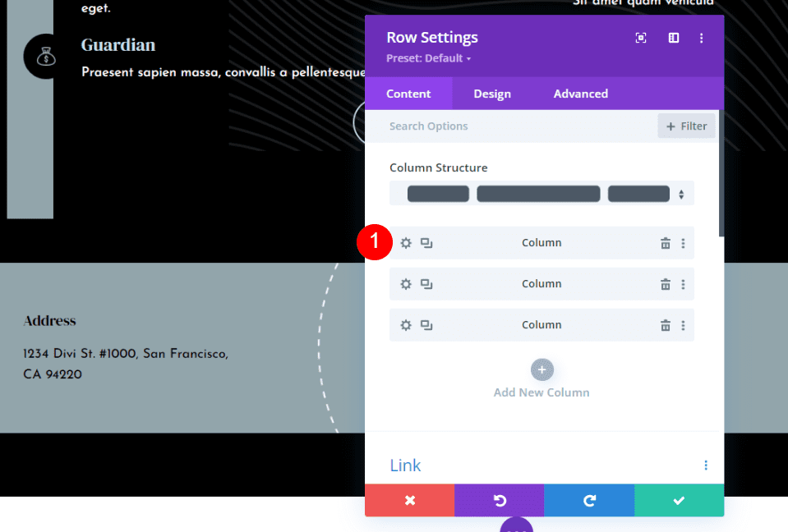788x532 pixels.
Task: Open settings gear for the first Column
Action: [x=406, y=243]
